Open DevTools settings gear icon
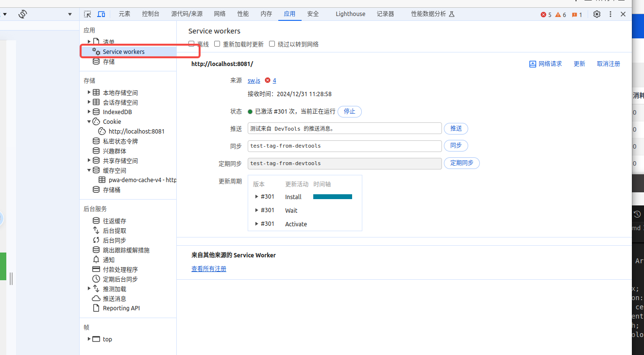Viewport: 644px width, 355px height. [x=597, y=14]
